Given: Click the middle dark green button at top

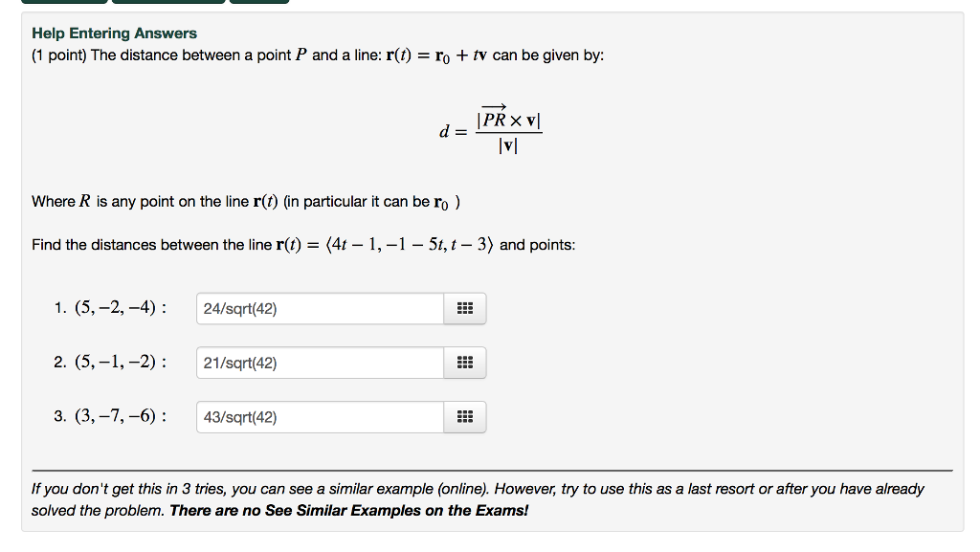Looking at the screenshot, I should (168, 2).
